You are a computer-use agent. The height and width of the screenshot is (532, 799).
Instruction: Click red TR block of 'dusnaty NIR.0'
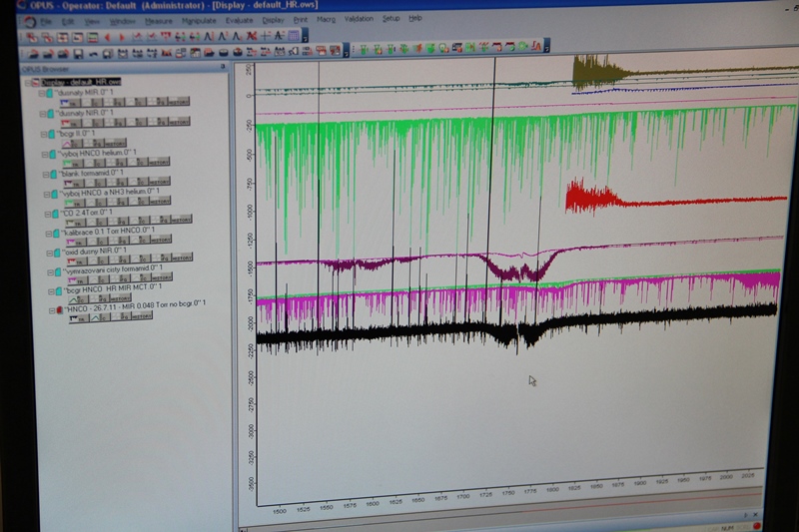pyautogui.click(x=71, y=123)
